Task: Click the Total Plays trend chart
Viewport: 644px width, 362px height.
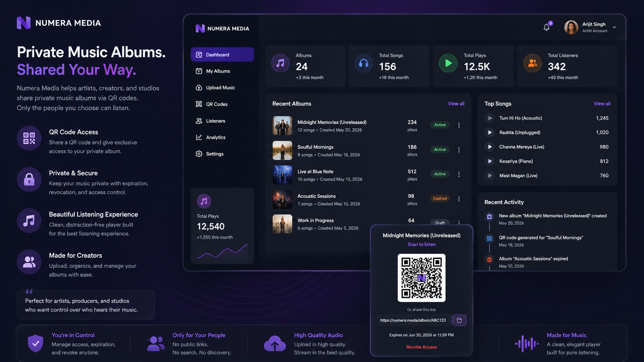Action: pos(222,251)
